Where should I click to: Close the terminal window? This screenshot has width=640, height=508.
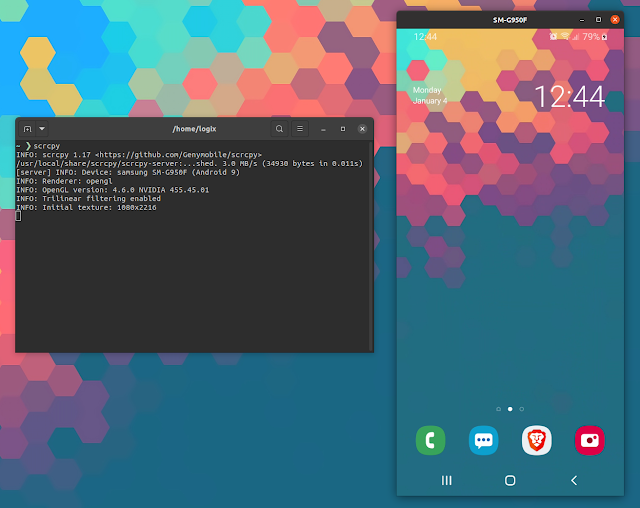tap(362, 129)
